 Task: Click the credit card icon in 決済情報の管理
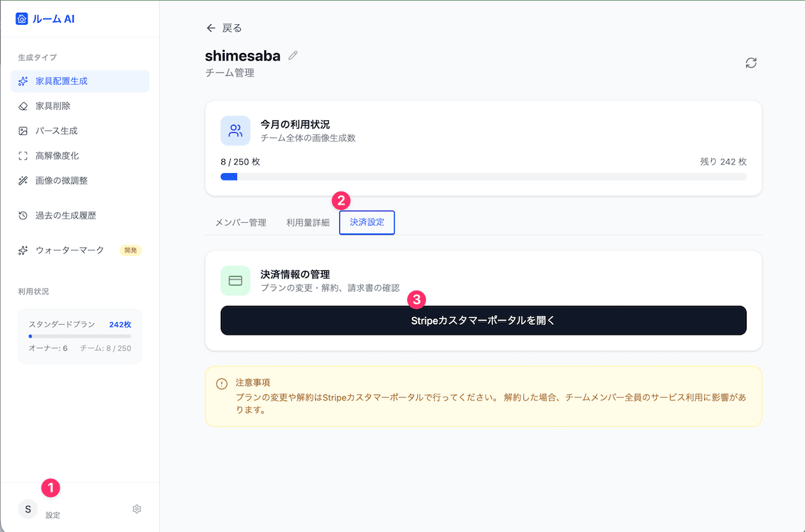tap(235, 281)
